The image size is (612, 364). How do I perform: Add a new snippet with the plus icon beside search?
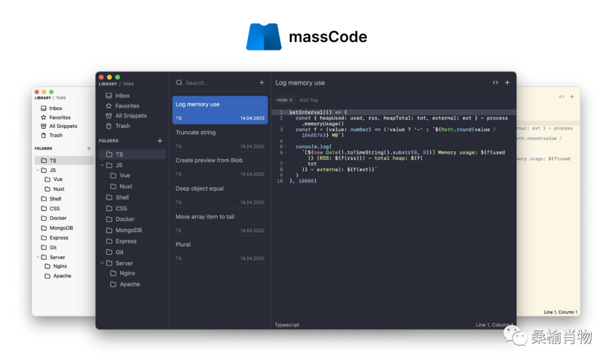[262, 83]
